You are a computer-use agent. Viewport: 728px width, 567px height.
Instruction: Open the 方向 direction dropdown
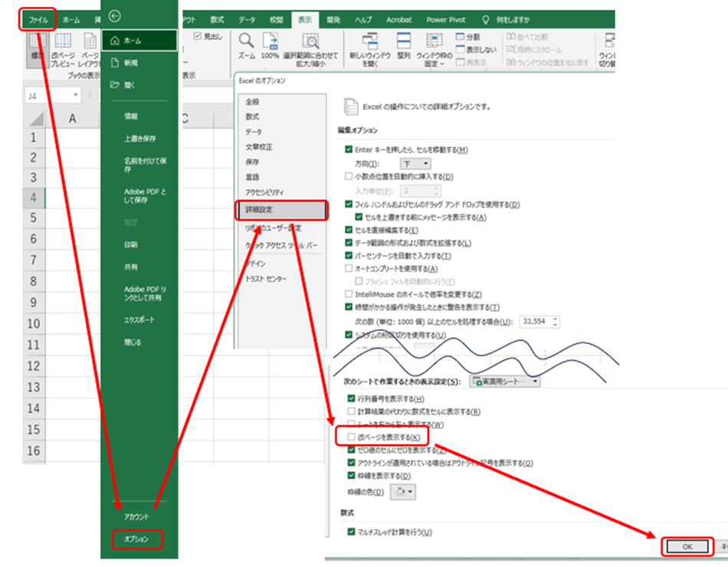pyautogui.click(x=415, y=164)
